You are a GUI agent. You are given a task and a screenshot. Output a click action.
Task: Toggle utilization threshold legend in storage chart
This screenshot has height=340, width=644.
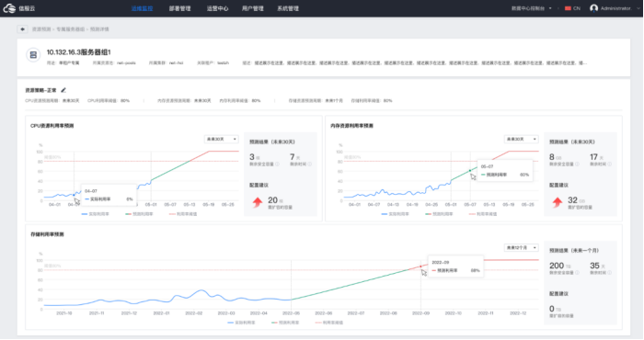click(x=328, y=323)
